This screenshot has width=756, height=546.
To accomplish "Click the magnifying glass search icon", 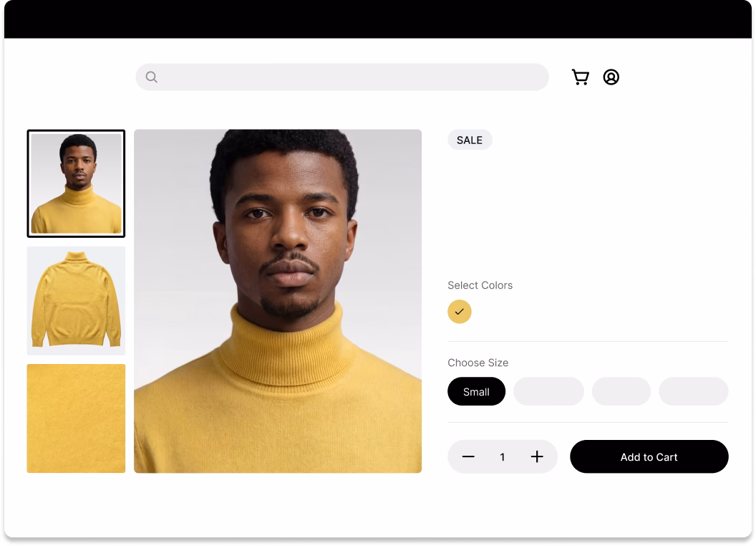I will tap(151, 76).
